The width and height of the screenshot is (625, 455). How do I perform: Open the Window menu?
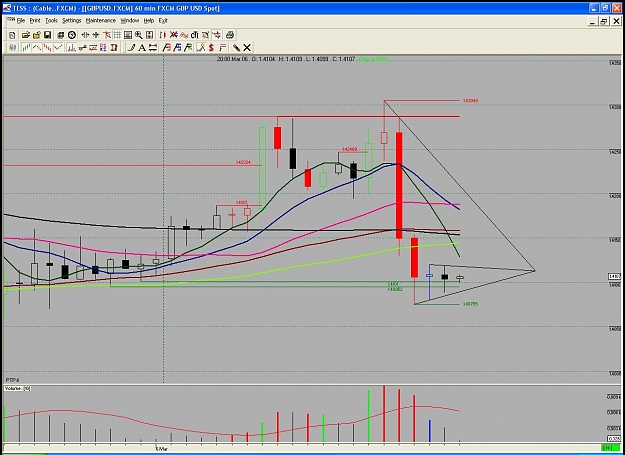130,21
